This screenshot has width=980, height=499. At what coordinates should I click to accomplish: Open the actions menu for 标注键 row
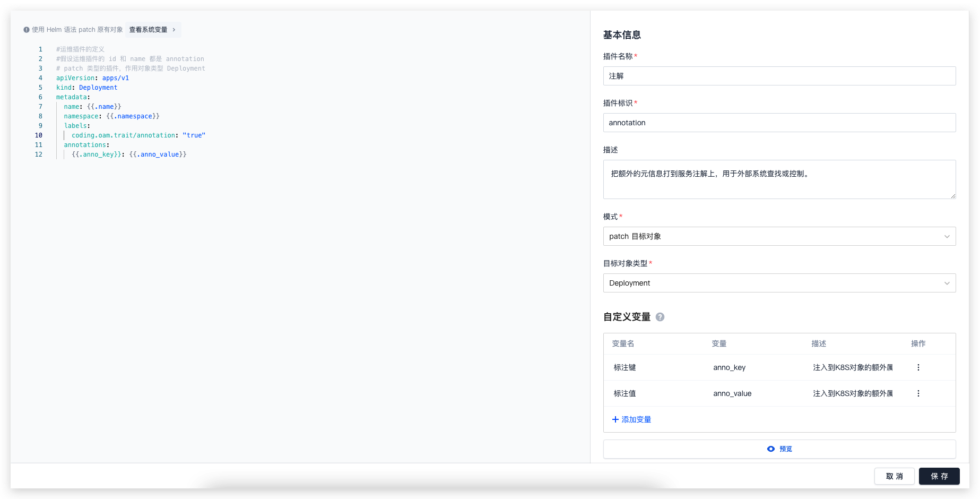click(x=918, y=367)
